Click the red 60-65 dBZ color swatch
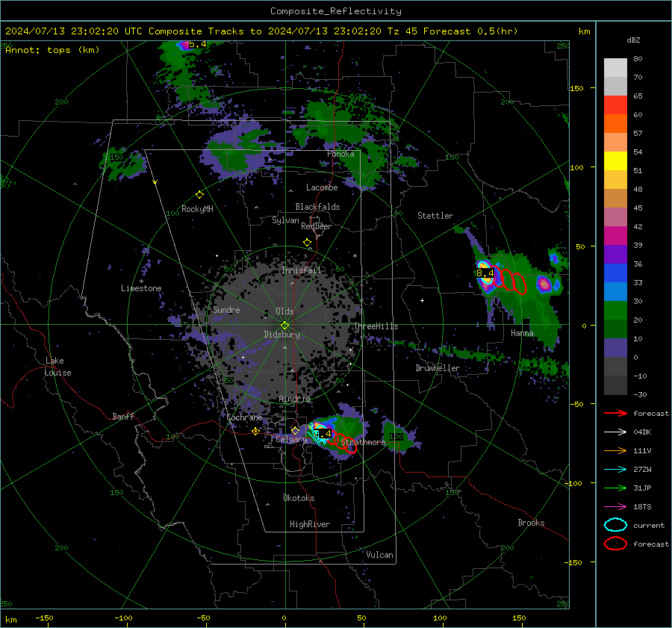This screenshot has height=628, width=672. [615, 105]
